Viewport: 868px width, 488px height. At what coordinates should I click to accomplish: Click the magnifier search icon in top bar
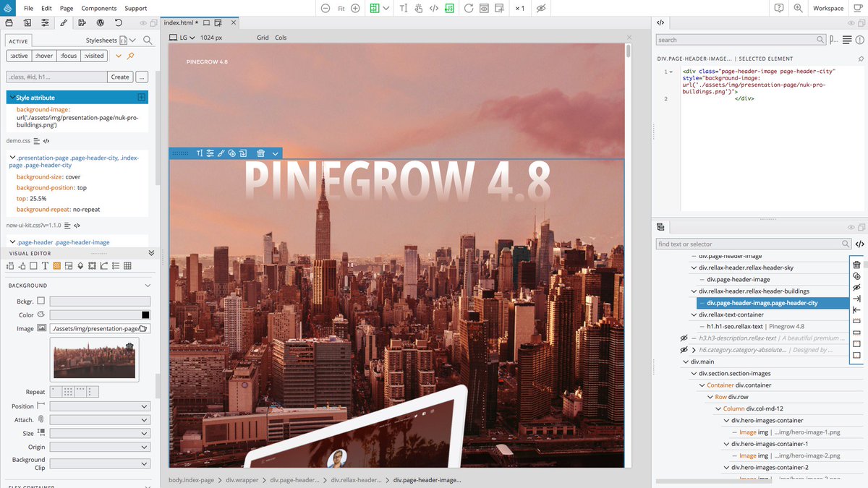click(x=798, y=8)
